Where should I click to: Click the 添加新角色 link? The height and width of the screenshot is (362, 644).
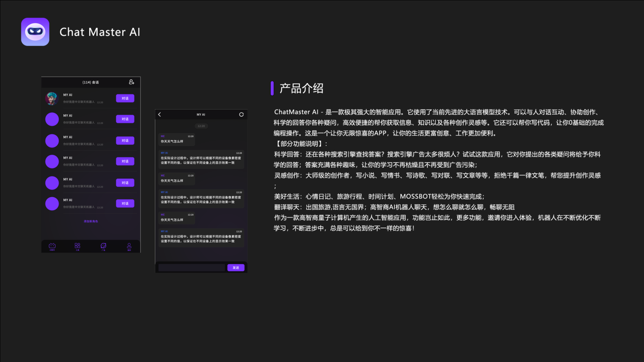coord(91,221)
